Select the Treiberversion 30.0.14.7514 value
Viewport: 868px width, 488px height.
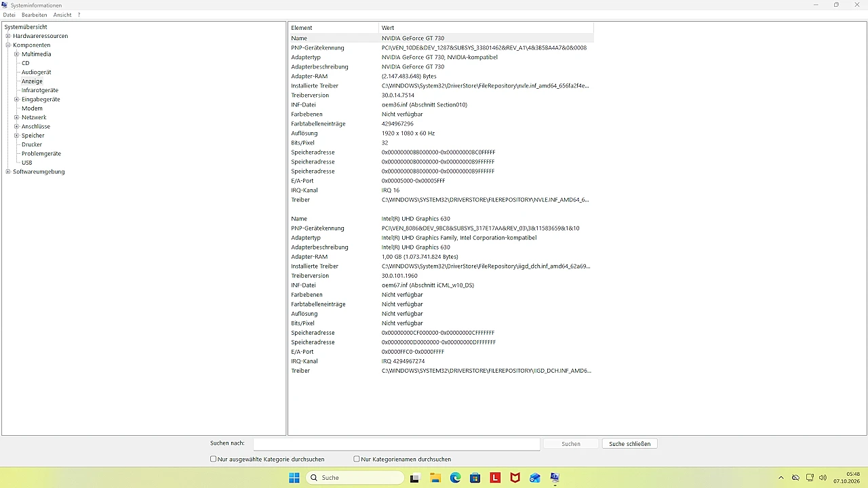398,96
